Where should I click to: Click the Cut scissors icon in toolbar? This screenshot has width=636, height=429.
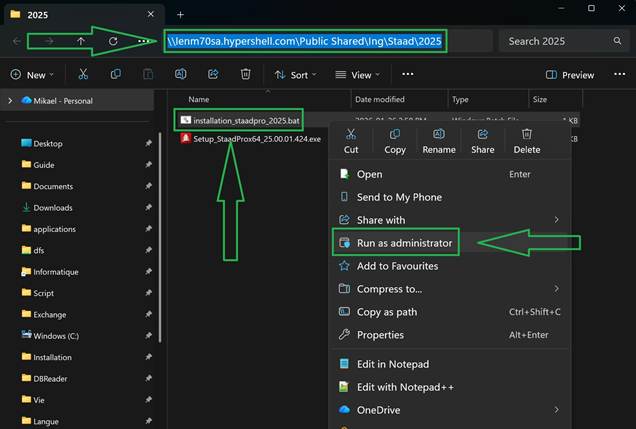click(x=83, y=74)
